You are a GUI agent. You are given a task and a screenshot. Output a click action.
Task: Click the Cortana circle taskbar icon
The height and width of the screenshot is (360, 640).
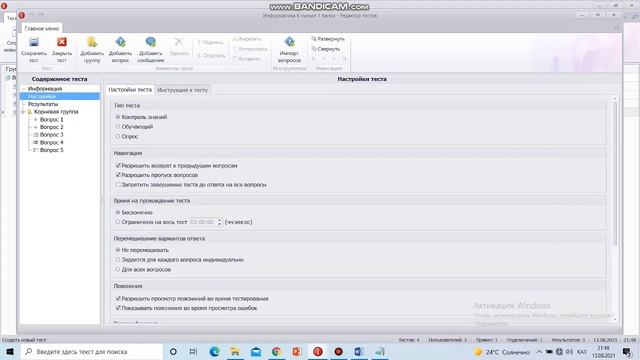(173, 351)
